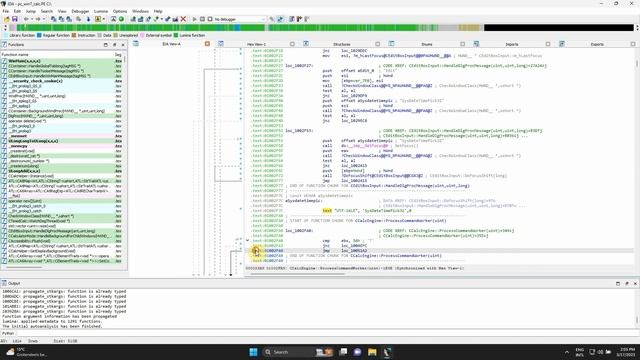Close the Hex View-1 tab
The image size is (640, 360).
click(292, 44)
